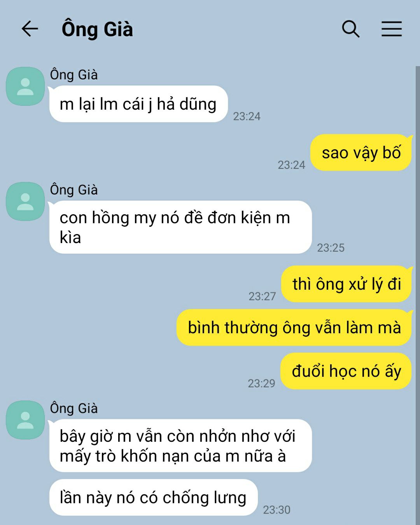
Task: Select message 'bây giờ m vẫn còn nhởn nhơ'
Action: pyautogui.click(x=180, y=446)
